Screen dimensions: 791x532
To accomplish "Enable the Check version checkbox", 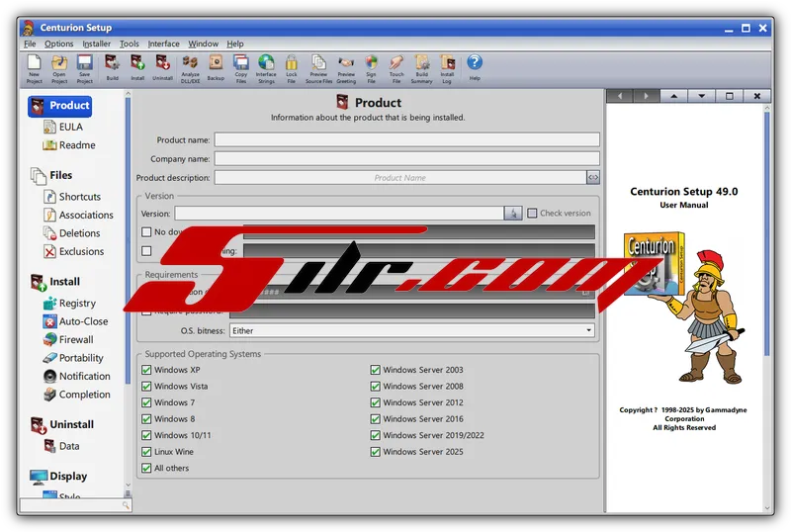I will click(x=532, y=213).
